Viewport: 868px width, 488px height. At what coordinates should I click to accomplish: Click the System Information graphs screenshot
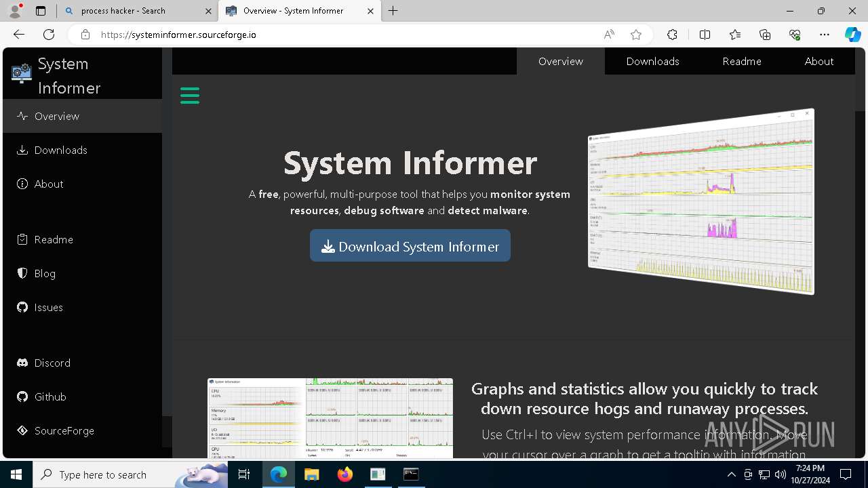[x=330, y=418]
